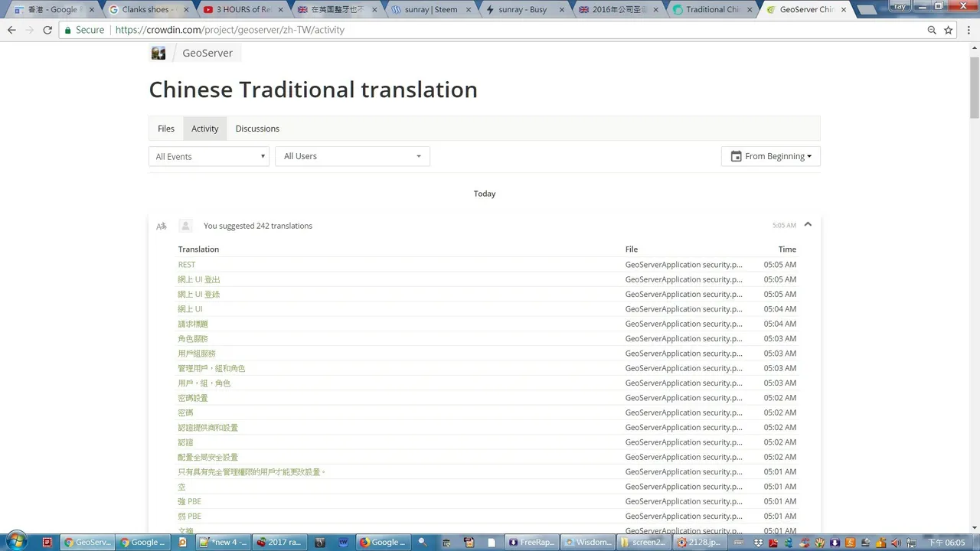The width and height of the screenshot is (980, 551).
Task: Open the 密碼設置 translation
Action: (193, 398)
